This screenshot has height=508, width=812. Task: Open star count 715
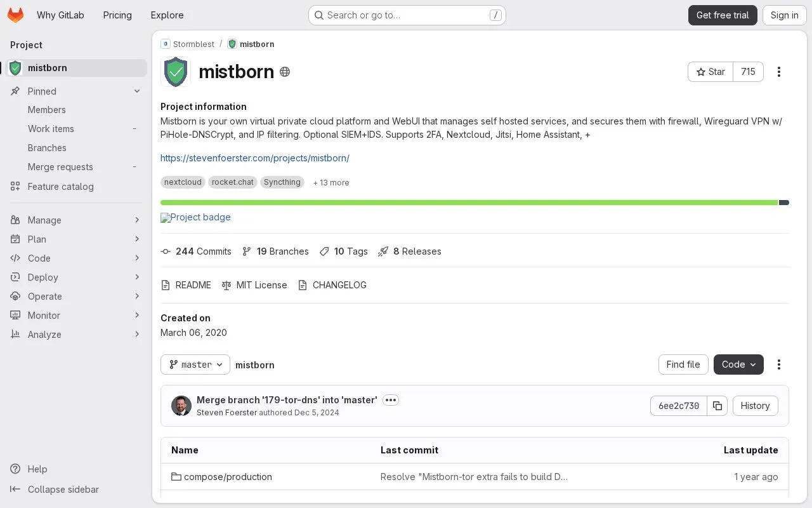click(x=749, y=72)
